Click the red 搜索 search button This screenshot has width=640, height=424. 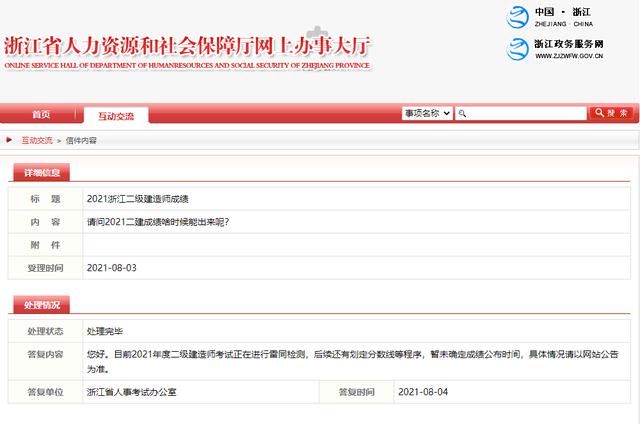[x=611, y=113]
